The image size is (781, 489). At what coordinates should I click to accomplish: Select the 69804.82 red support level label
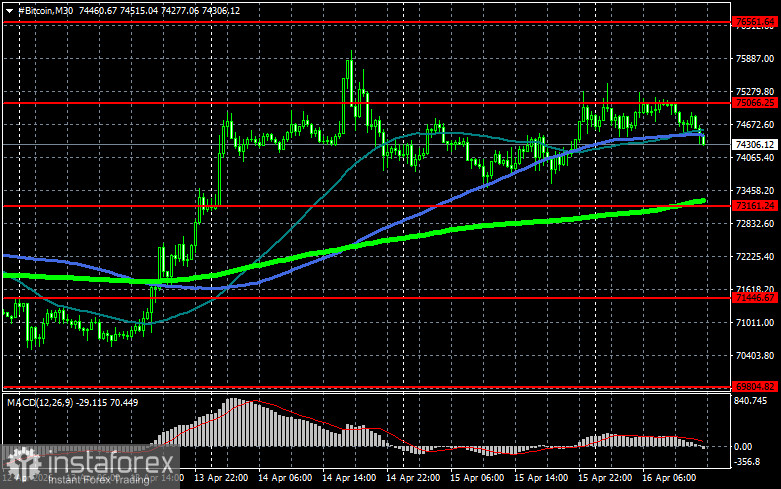click(x=755, y=387)
